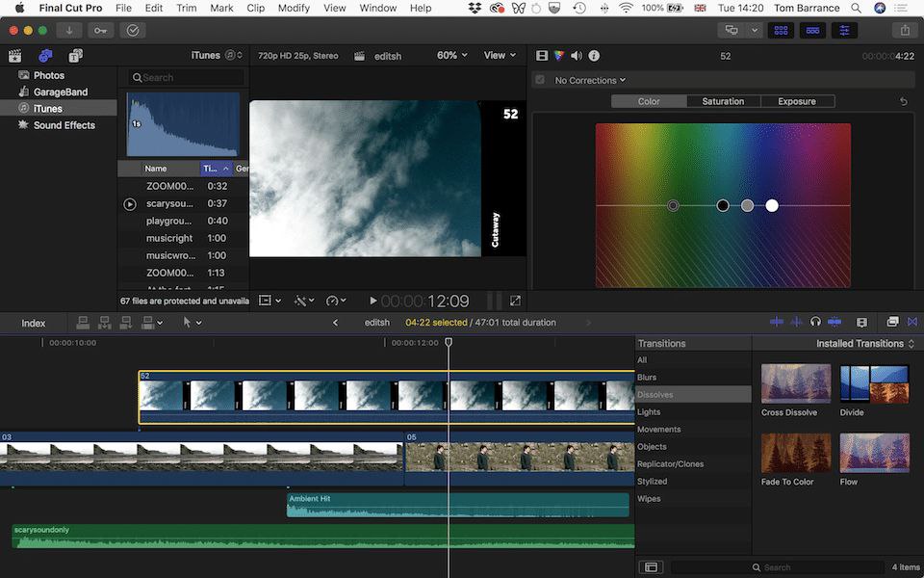Open the Modify menu in menu bar
The height and width of the screenshot is (578, 924).
294,8
